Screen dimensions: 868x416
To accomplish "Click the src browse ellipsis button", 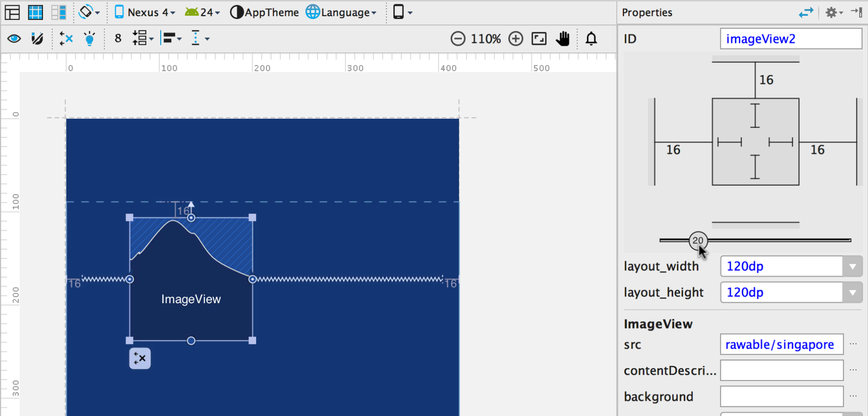I will pos(853,344).
